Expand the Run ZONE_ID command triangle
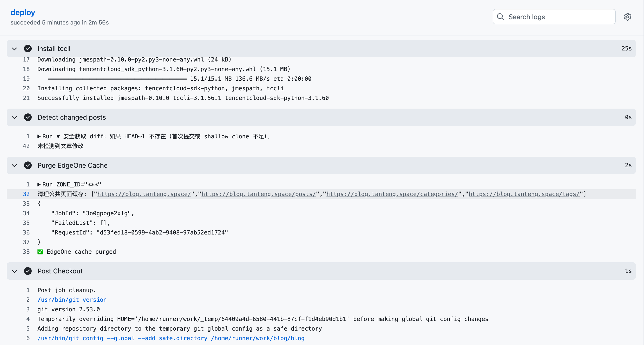 [39, 185]
